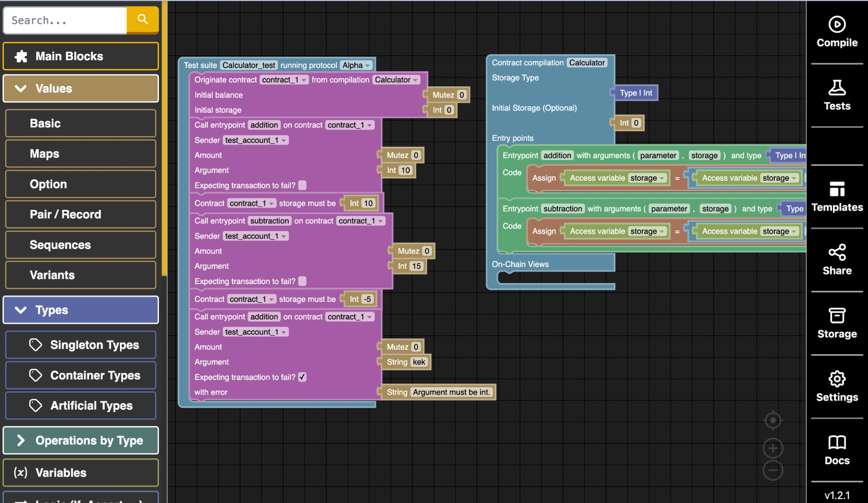868x503 pixels.
Task: Open Settings gear icon
Action: [837, 379]
